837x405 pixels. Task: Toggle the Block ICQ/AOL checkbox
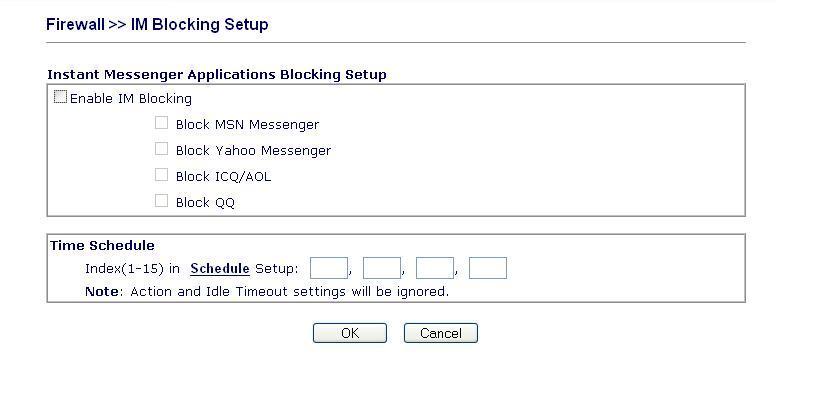pyautogui.click(x=161, y=175)
